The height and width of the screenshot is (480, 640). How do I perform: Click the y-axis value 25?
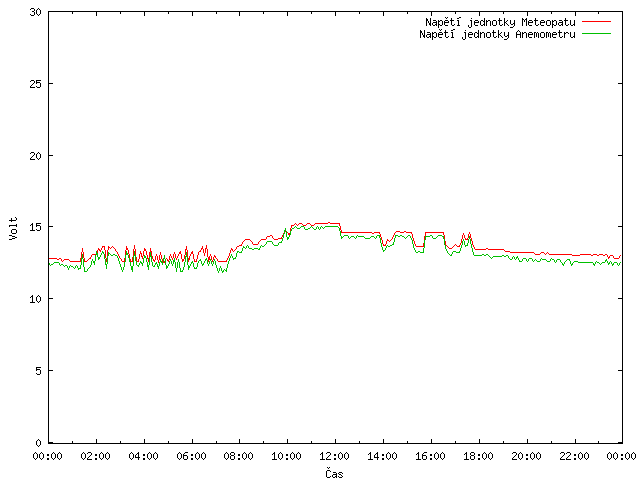tap(36, 84)
